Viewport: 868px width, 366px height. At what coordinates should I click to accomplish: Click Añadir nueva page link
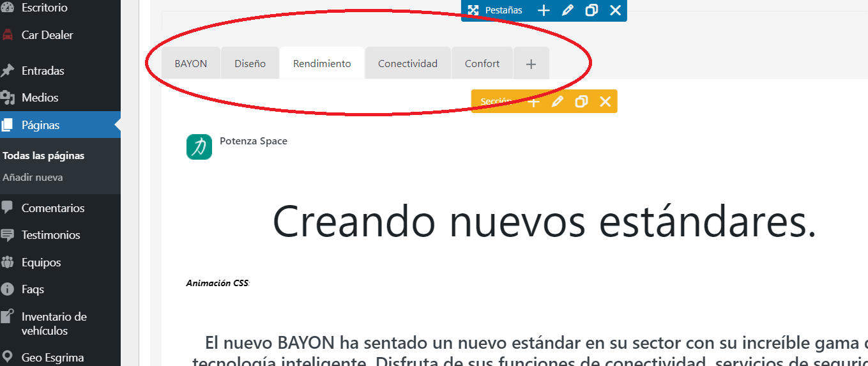pos(33,178)
